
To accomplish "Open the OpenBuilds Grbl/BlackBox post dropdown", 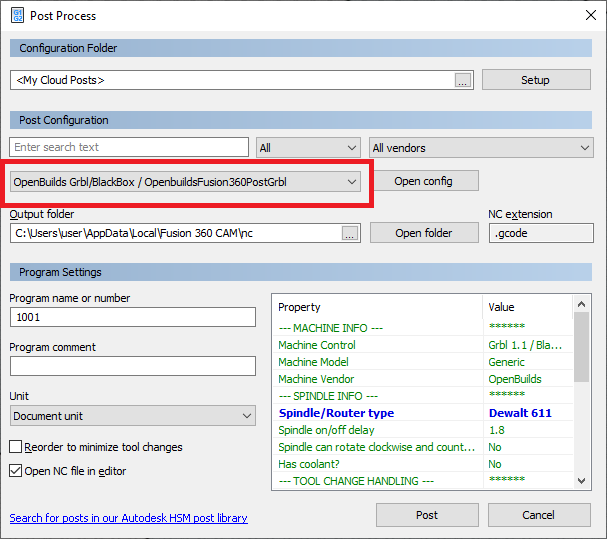I will pos(185,181).
